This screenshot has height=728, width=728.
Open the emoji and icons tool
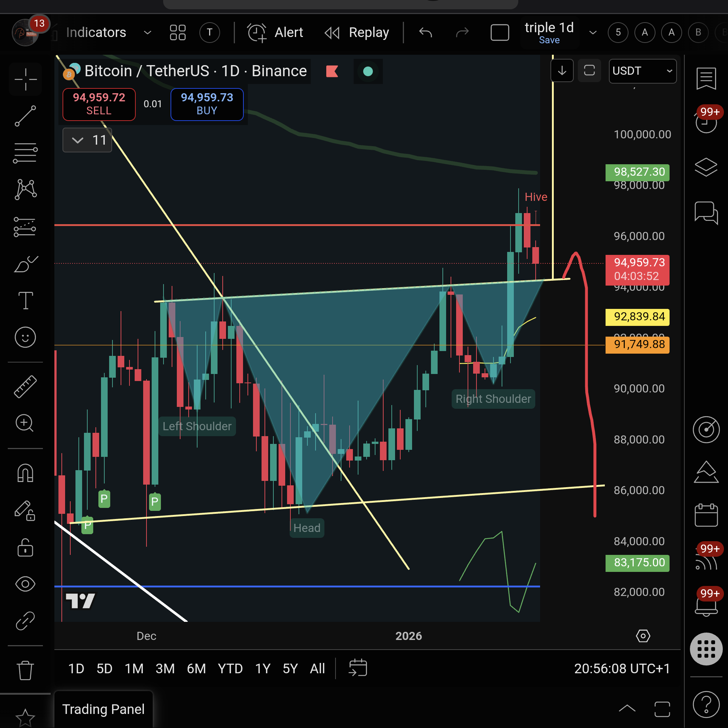point(25,337)
